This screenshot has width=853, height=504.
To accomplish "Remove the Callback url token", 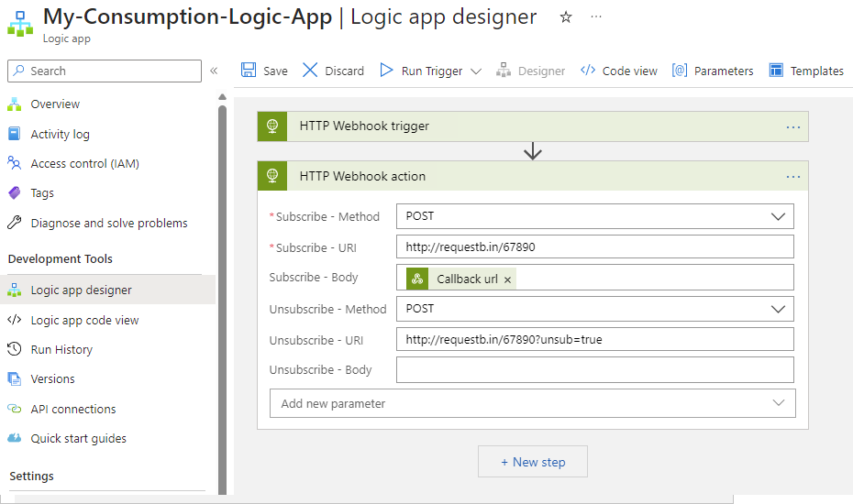I will (x=507, y=279).
